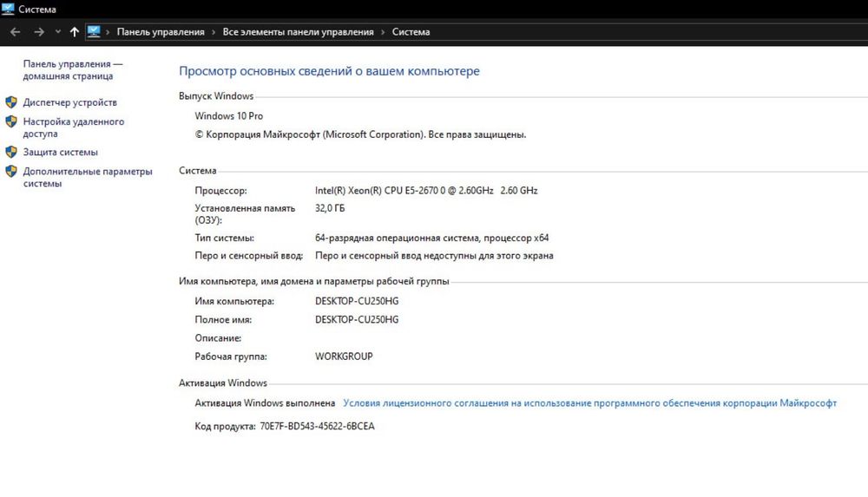Click the shield icon beside "Защита системы"
This screenshot has height=497, width=868.
[x=11, y=152]
